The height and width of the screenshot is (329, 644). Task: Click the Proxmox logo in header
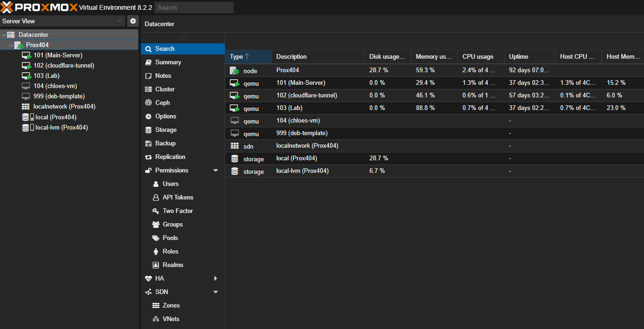tap(39, 7)
